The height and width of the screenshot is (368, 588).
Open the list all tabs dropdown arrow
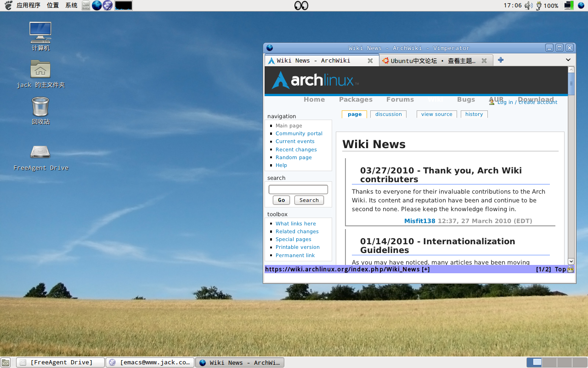click(568, 60)
